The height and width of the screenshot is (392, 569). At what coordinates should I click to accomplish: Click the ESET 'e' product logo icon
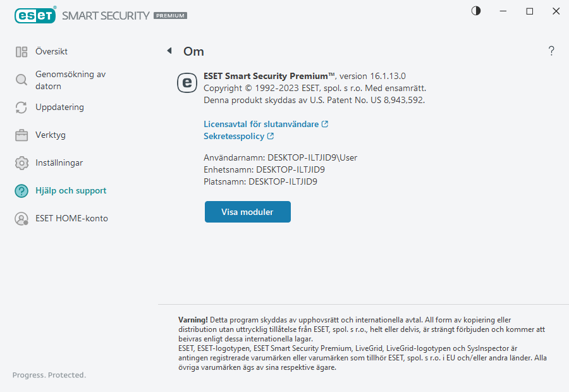(187, 82)
